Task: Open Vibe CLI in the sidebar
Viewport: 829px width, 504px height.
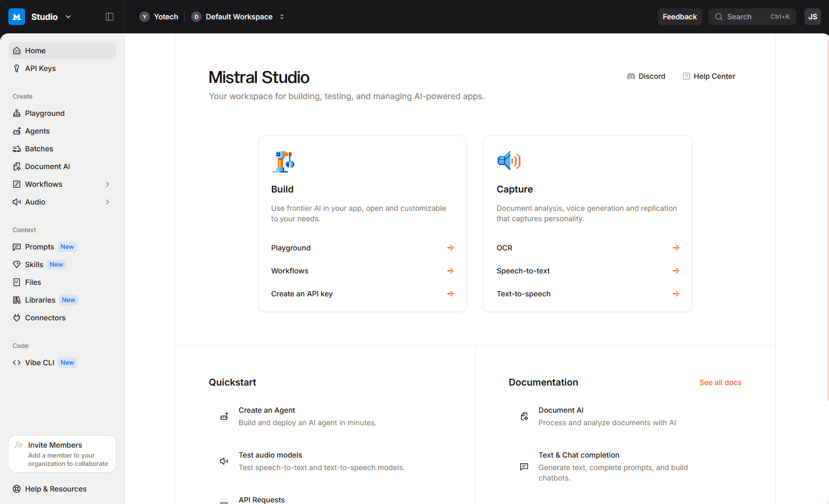Action: (62, 363)
